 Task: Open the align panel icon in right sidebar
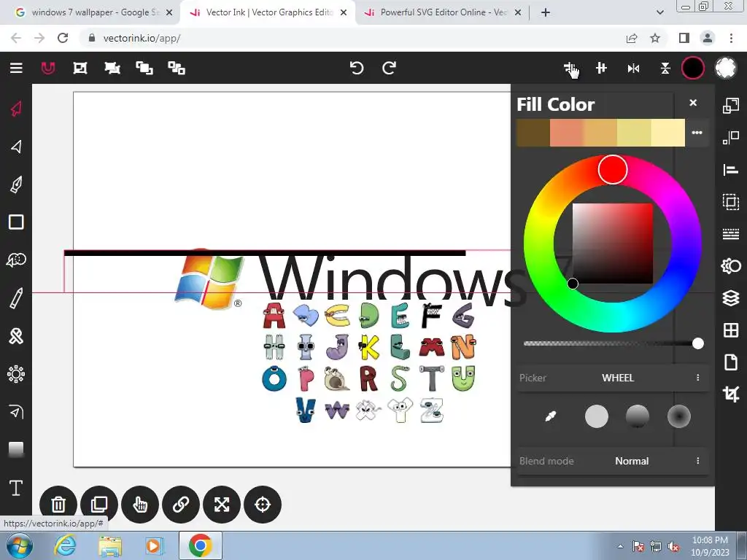(x=731, y=169)
